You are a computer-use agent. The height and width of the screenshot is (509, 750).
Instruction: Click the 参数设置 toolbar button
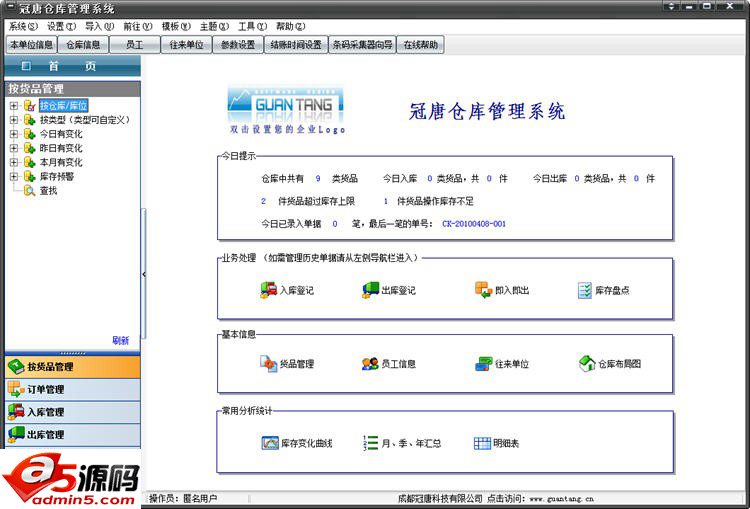(238, 45)
